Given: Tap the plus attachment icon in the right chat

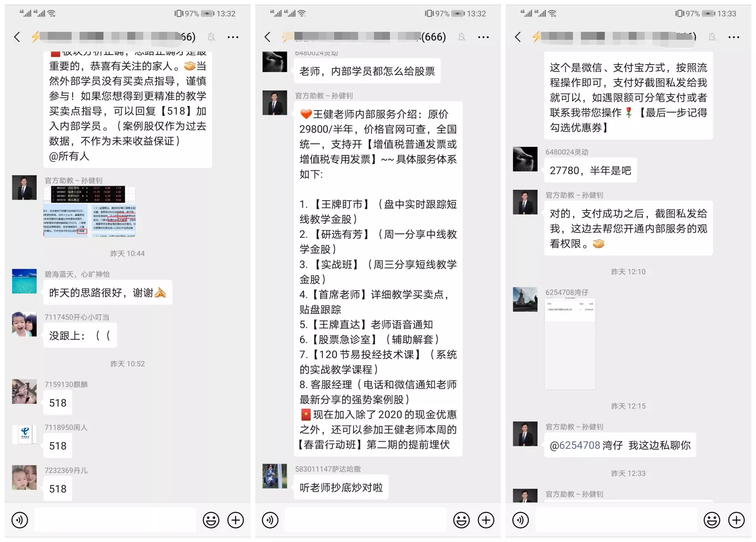Looking at the screenshot, I should 736,520.
